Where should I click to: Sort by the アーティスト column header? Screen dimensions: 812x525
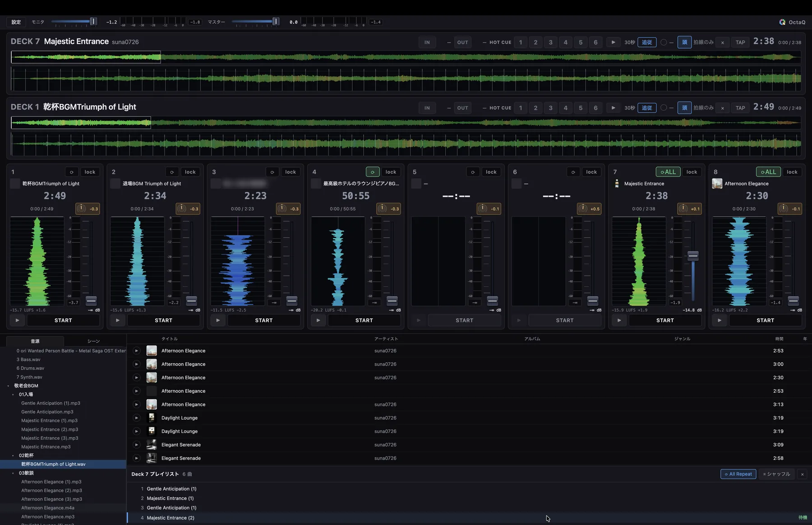386,339
